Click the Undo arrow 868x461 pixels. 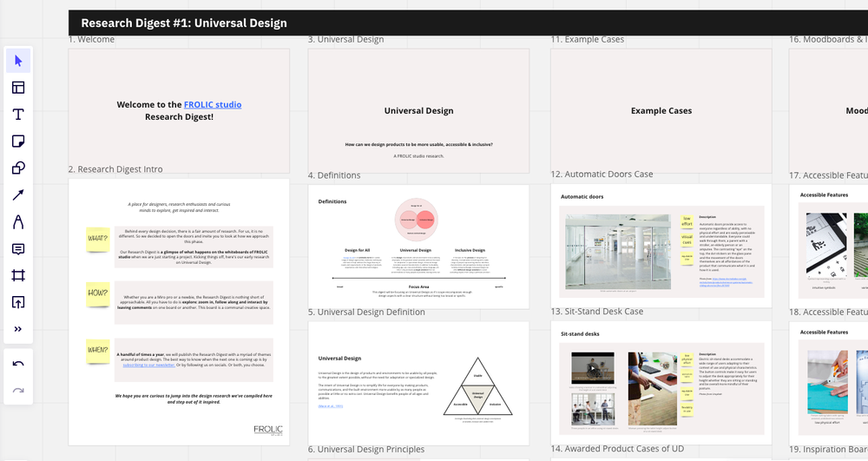18,364
